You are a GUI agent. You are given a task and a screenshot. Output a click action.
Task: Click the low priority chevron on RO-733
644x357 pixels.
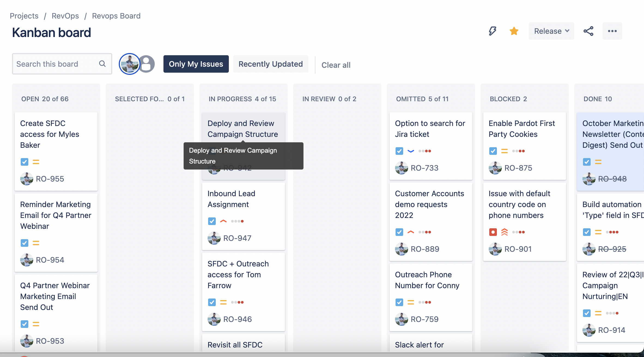[x=410, y=151]
